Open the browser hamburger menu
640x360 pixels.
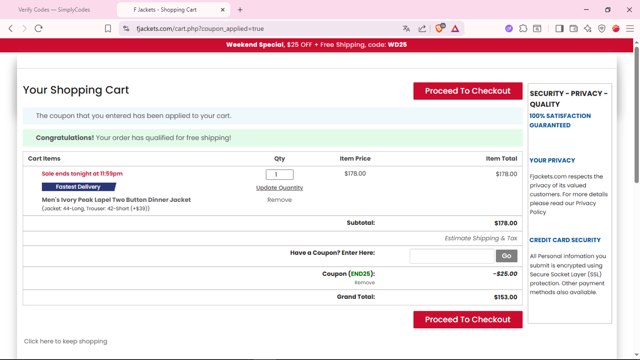[630, 29]
